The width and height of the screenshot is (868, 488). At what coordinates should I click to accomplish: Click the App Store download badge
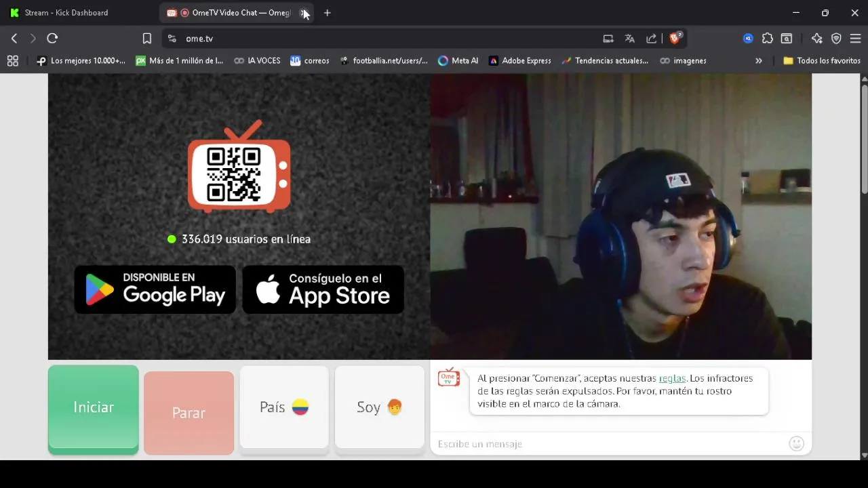click(x=323, y=289)
